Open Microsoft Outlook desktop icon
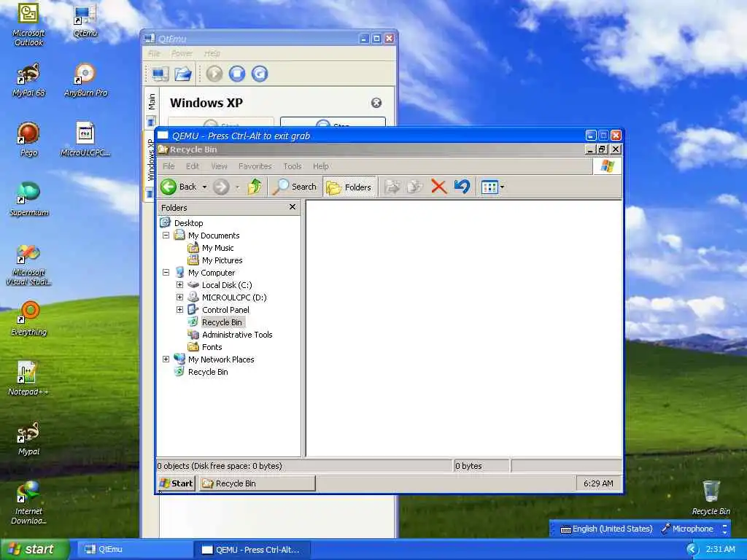The height and width of the screenshot is (560, 747). point(28,24)
